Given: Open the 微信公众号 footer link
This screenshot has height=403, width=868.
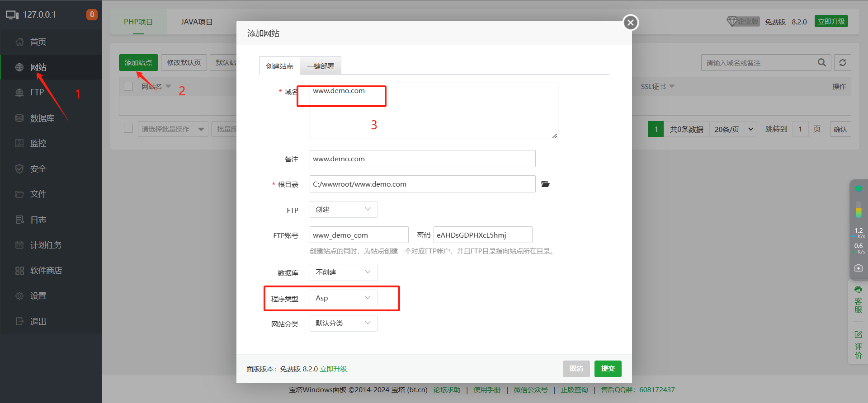Looking at the screenshot, I should point(531,389).
